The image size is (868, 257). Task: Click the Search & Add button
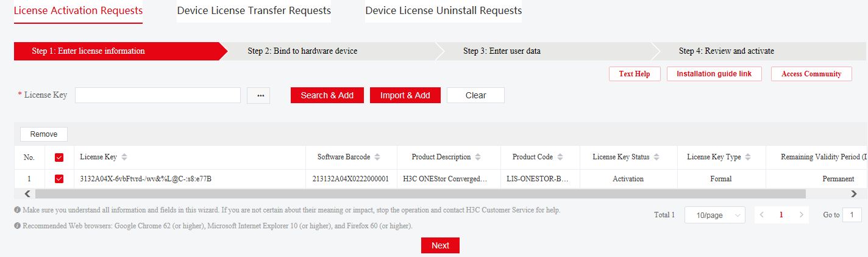point(327,95)
